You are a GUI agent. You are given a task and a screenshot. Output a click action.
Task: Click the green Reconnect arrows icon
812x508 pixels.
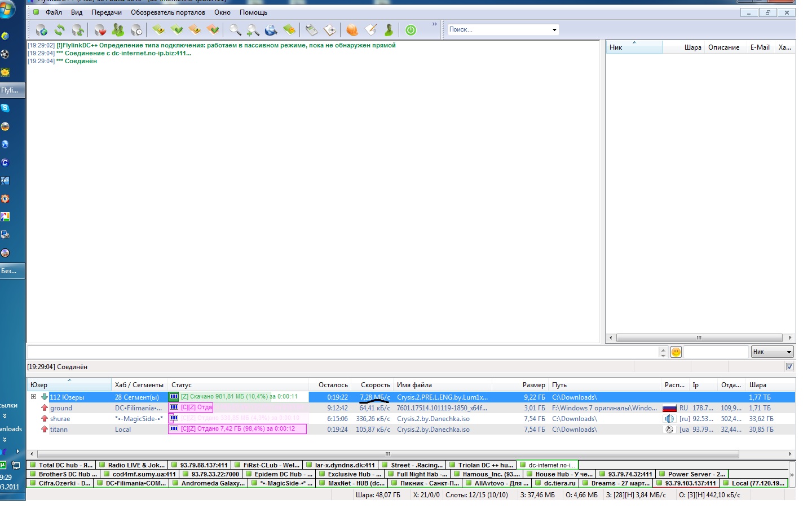(x=60, y=30)
